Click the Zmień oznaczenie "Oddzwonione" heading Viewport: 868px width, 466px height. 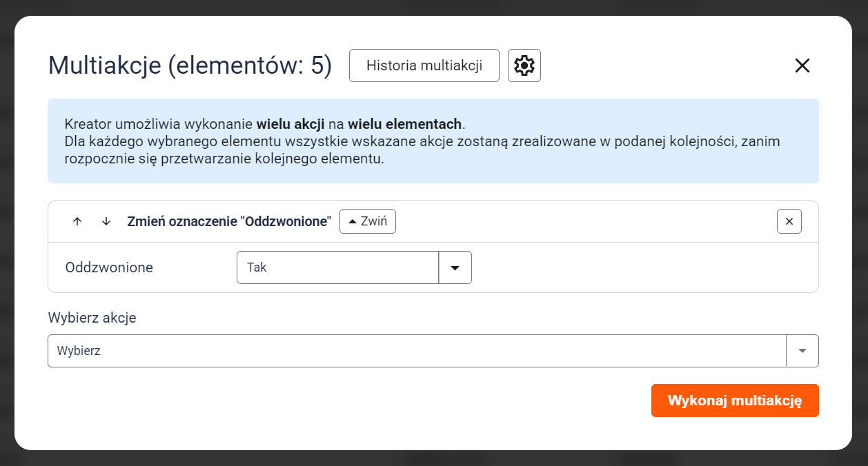[x=229, y=221]
